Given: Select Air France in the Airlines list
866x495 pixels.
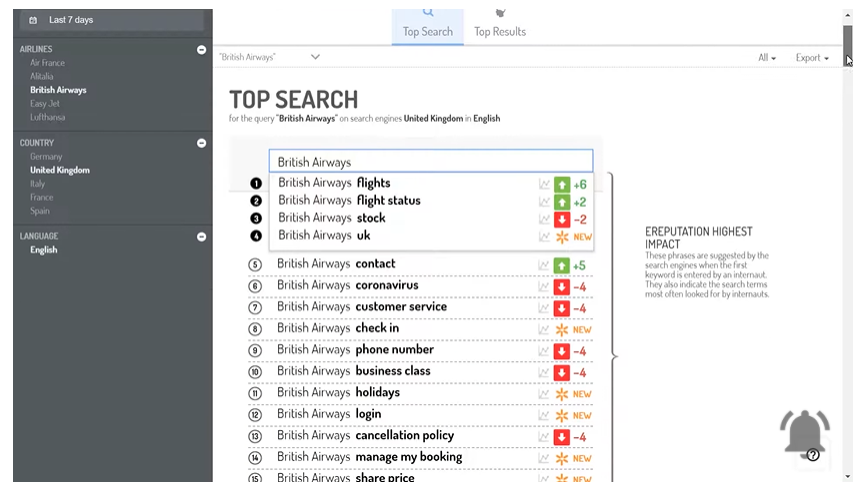Looking at the screenshot, I should tap(47, 63).
